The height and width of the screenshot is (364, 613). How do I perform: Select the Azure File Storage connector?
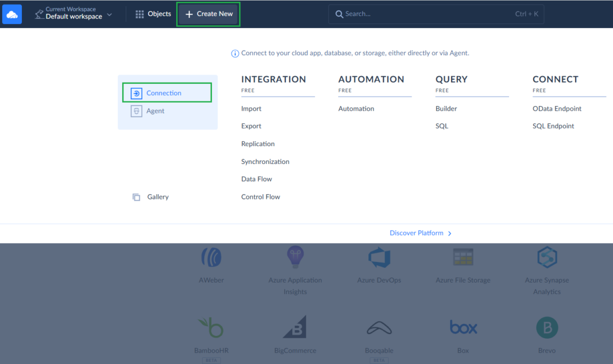click(463, 257)
